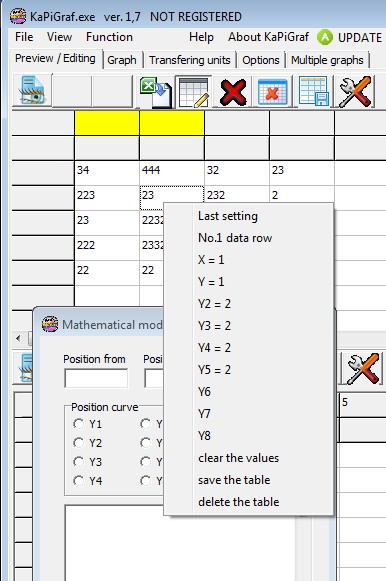386x581 pixels.
Task: Click the first yellow header cell
Action: pos(107,123)
